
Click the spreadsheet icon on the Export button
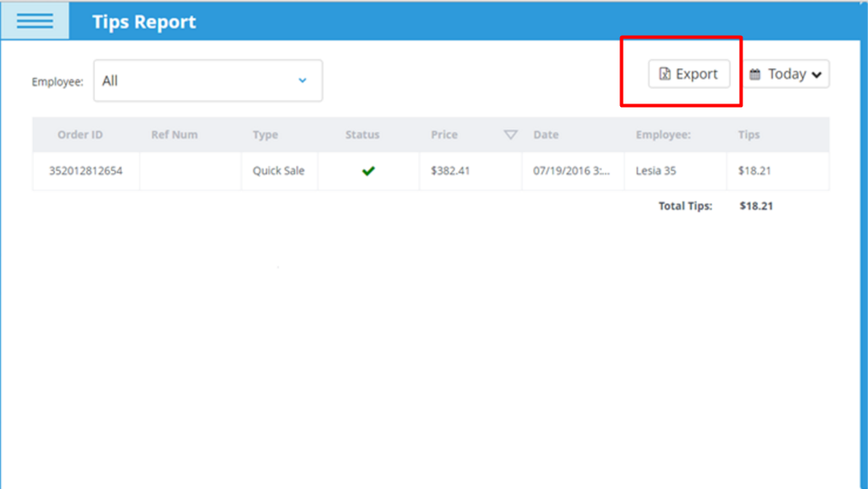point(665,74)
